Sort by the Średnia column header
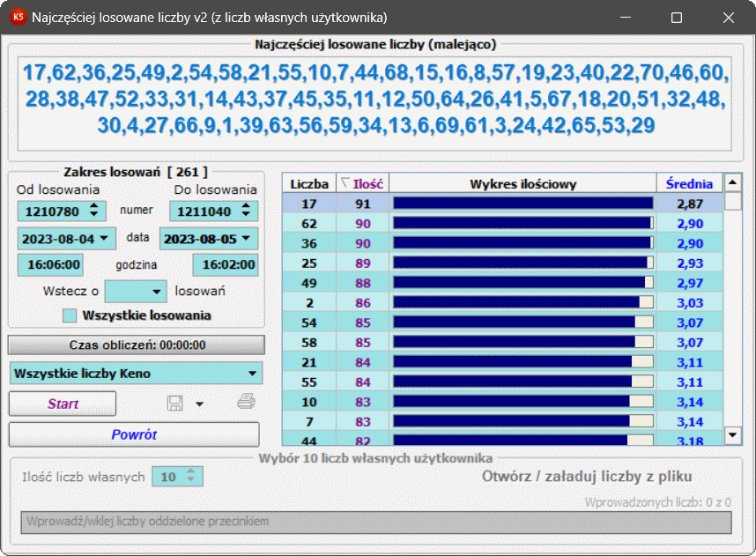Screen dimensions: 756x556 pos(689,184)
